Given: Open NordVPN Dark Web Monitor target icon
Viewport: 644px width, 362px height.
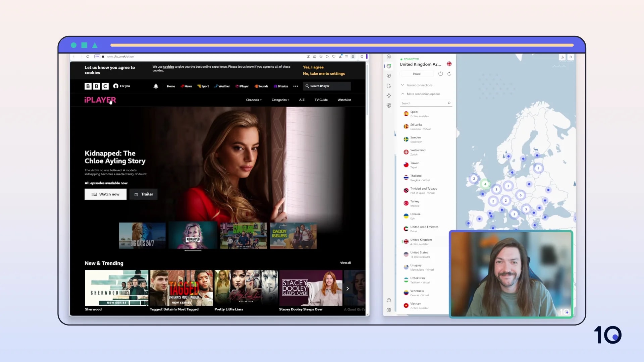Looking at the screenshot, I should 389,105.
